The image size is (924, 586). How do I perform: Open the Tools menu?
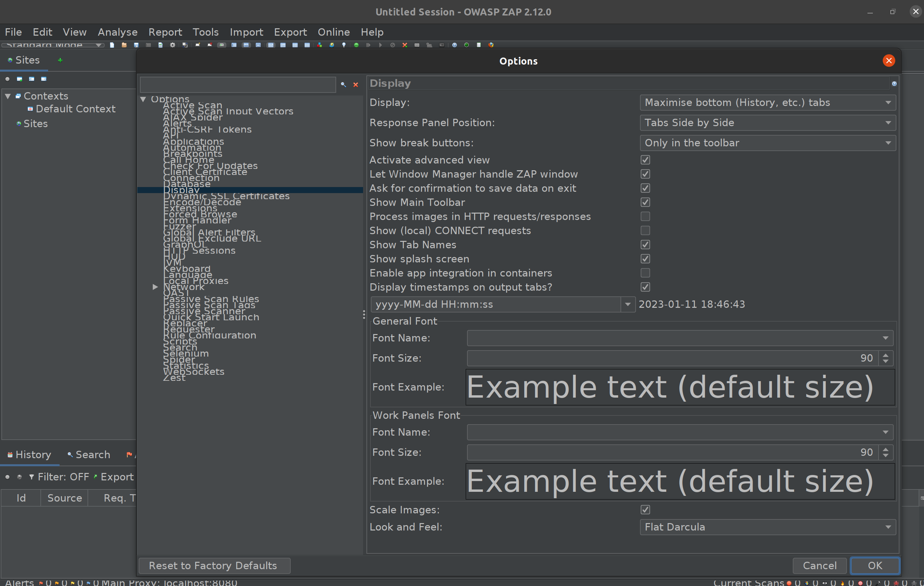tap(206, 32)
